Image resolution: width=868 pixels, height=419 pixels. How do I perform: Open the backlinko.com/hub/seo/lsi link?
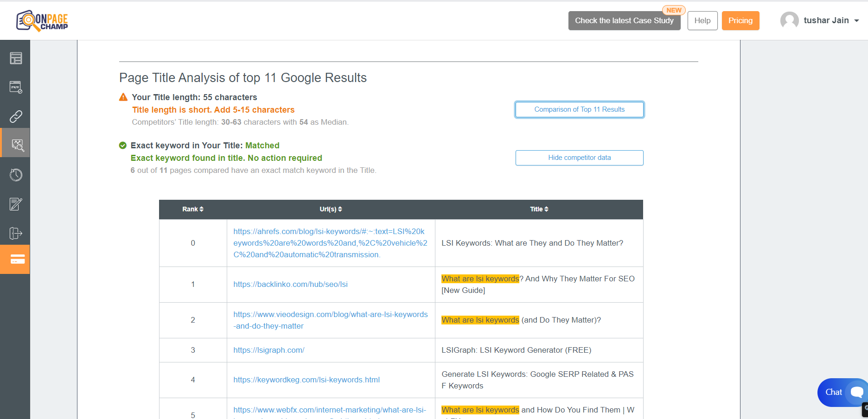290,284
